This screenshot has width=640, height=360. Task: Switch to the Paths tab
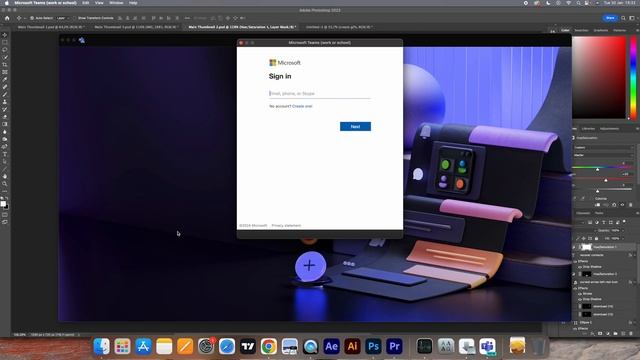click(x=599, y=213)
